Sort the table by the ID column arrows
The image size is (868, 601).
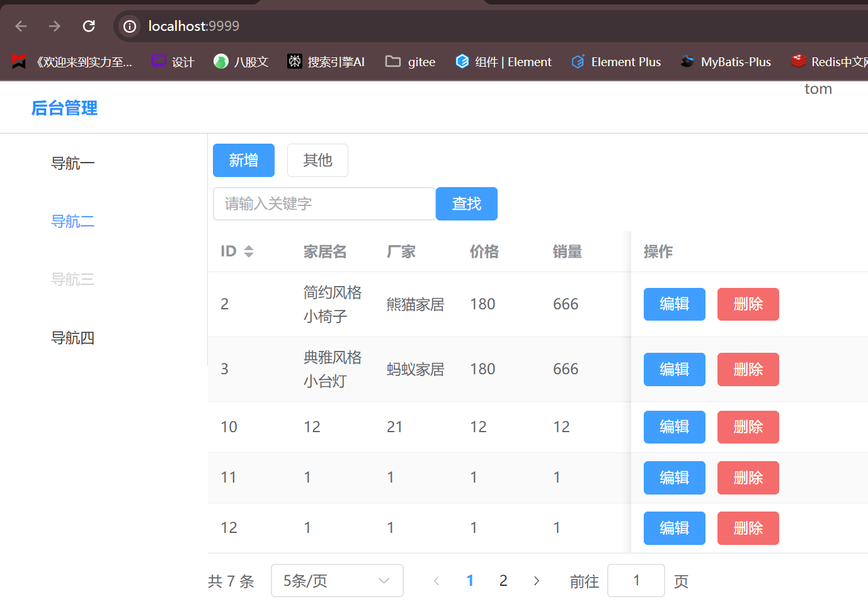pyautogui.click(x=249, y=251)
